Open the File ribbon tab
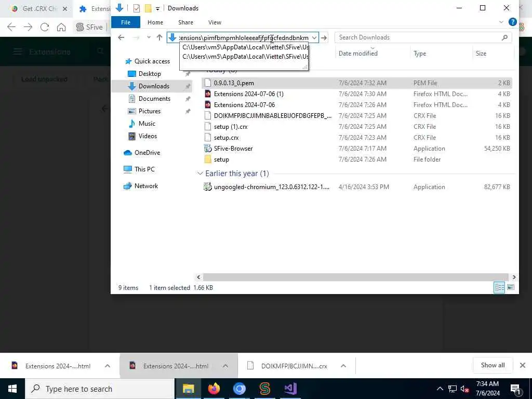The height and width of the screenshot is (399, 532). click(x=126, y=22)
